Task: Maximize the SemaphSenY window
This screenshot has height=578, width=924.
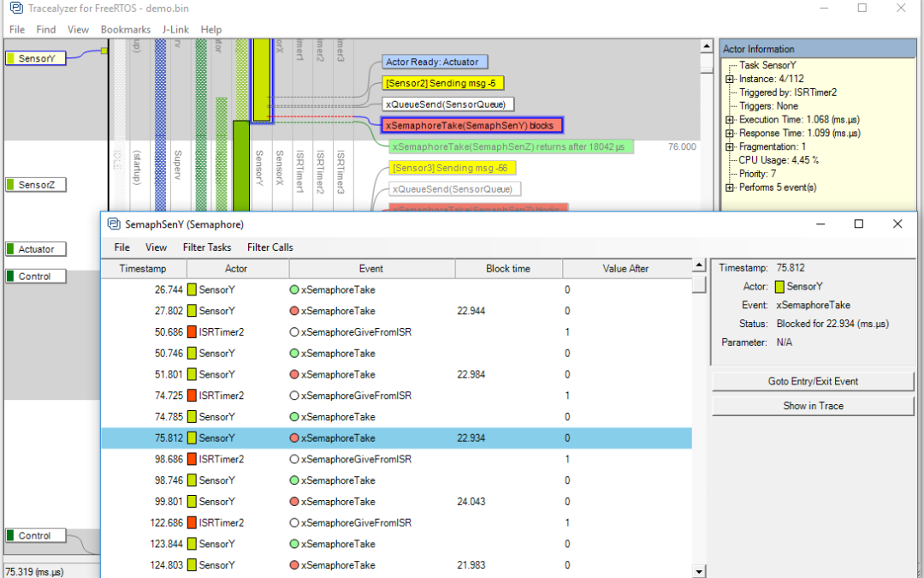Action: (x=859, y=223)
